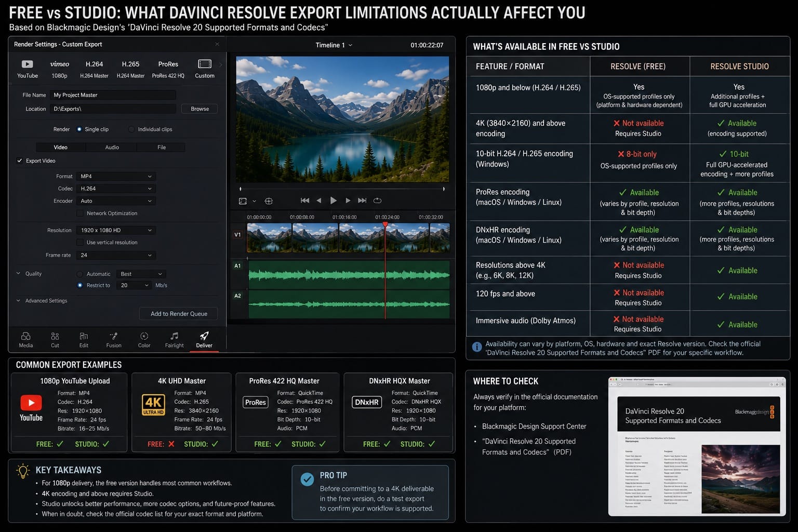Image resolution: width=798 pixels, height=532 pixels.
Task: Click Browse for export location
Action: pos(199,109)
